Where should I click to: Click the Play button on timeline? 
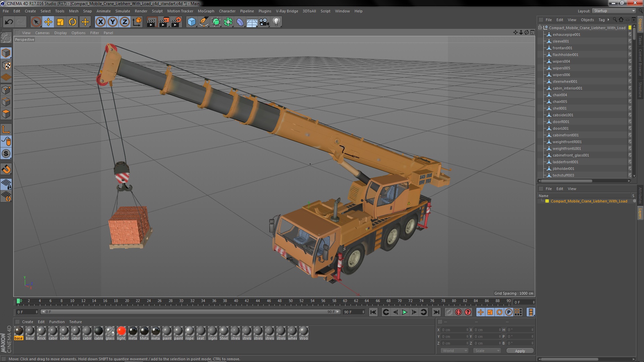pos(404,312)
